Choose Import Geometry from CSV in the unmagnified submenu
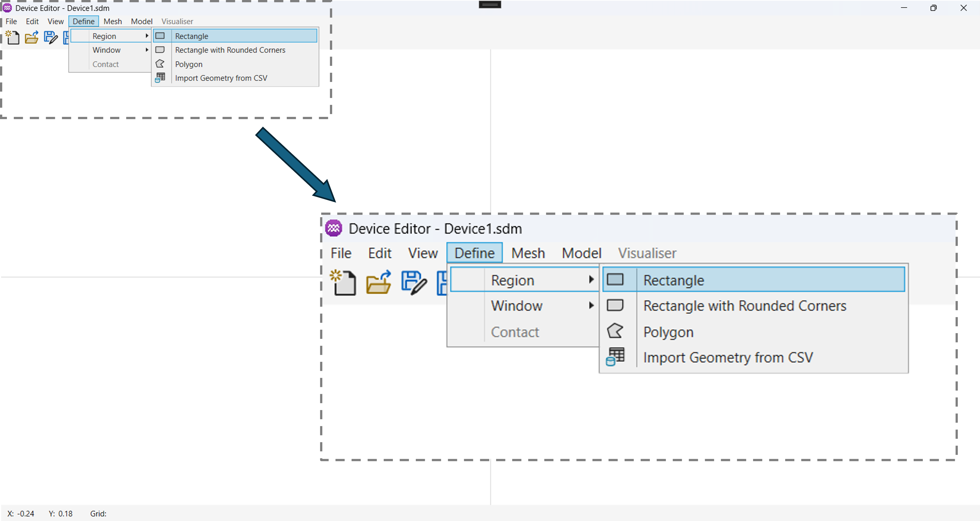 (x=235, y=78)
